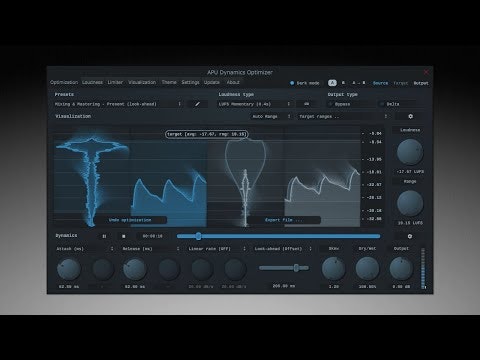Screen dimensions: 480x360
Task: Stop playback with the stop icon
Action: click(x=124, y=236)
